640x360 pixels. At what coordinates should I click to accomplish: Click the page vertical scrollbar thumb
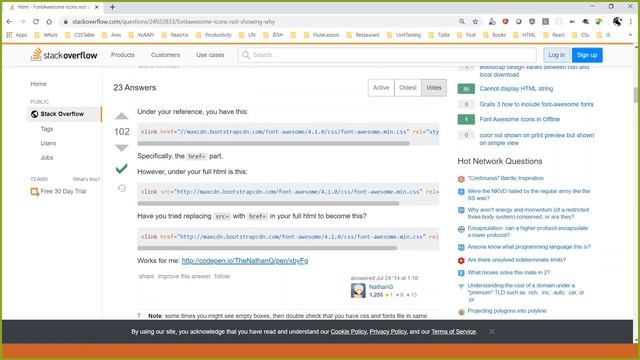[636, 95]
